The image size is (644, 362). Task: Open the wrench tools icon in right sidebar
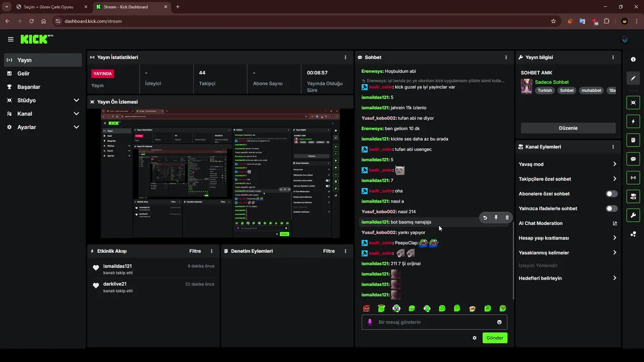(633, 215)
